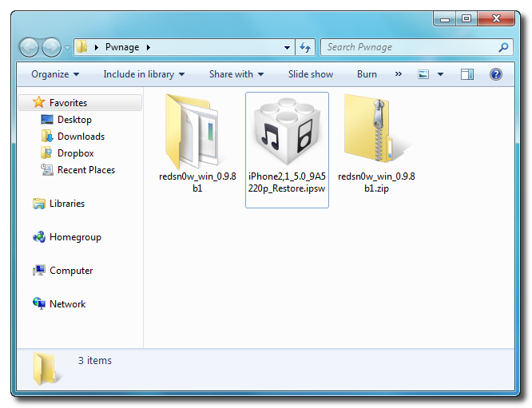Click the Forward navigation arrow button

51,48
